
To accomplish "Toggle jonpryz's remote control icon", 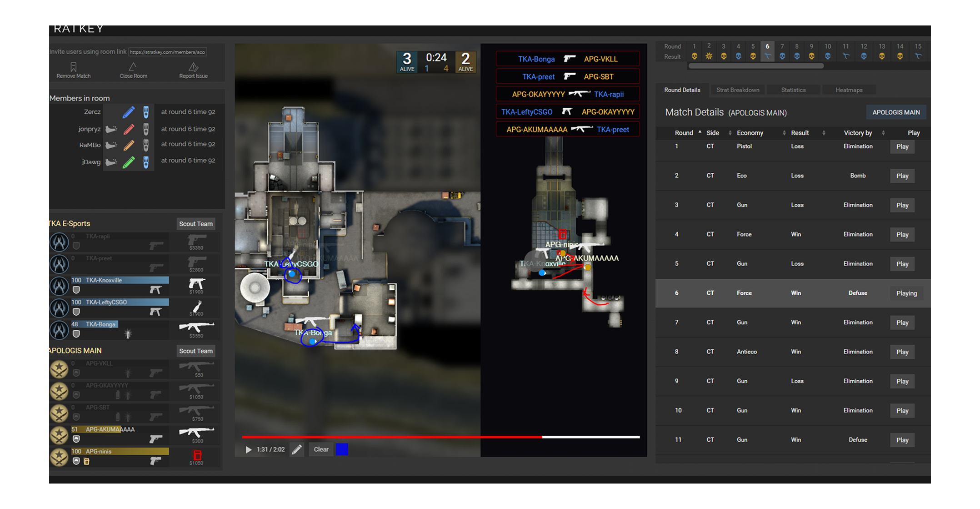I will 146,129.
